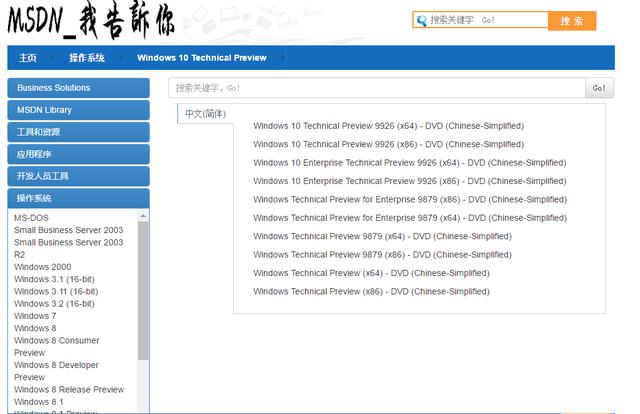Select Windows 7 in the sidebar list
The height and width of the screenshot is (414, 640).
(x=35, y=316)
